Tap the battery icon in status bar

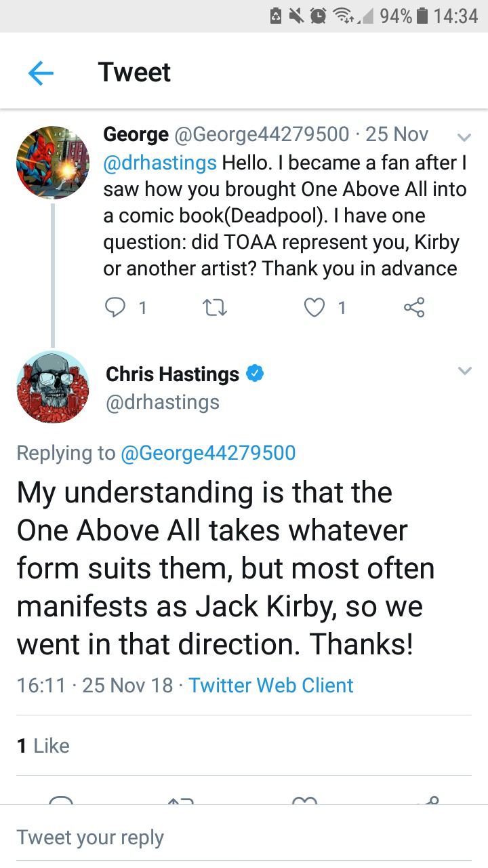[x=422, y=16]
